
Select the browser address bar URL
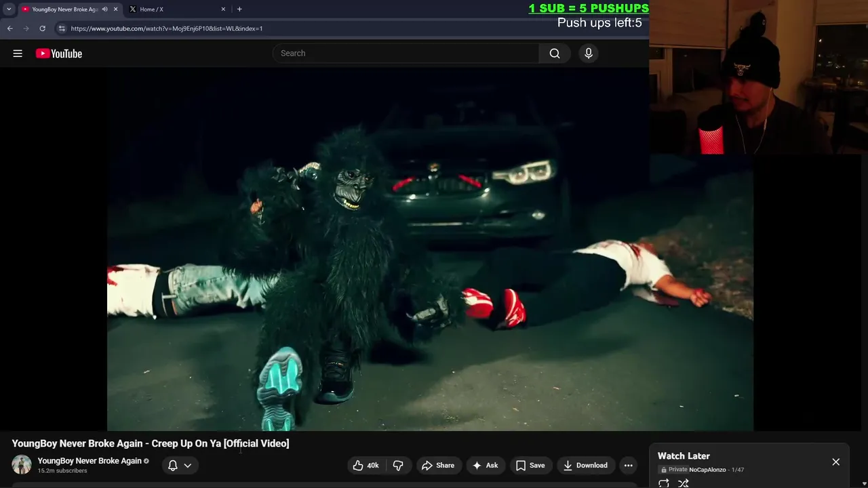[x=167, y=28]
